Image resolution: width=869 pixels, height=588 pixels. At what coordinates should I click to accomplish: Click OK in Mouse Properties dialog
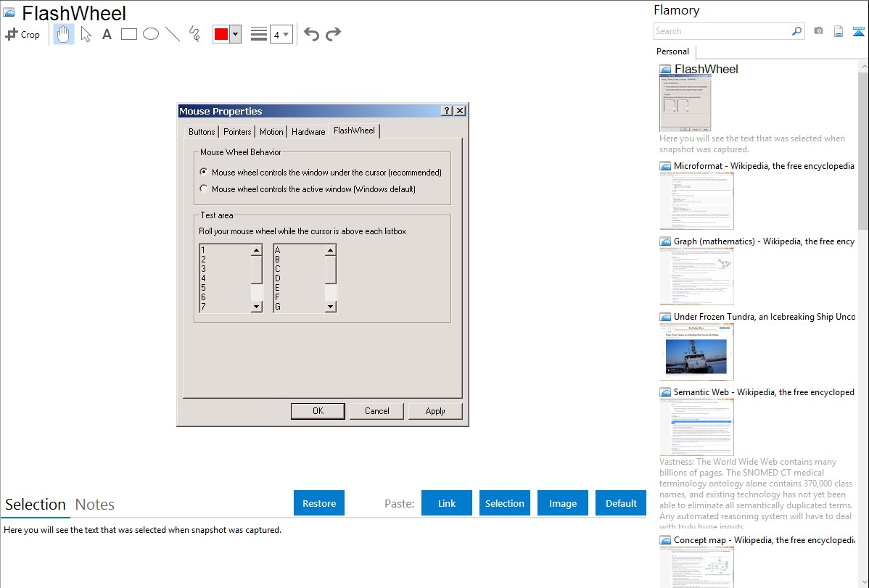click(318, 410)
